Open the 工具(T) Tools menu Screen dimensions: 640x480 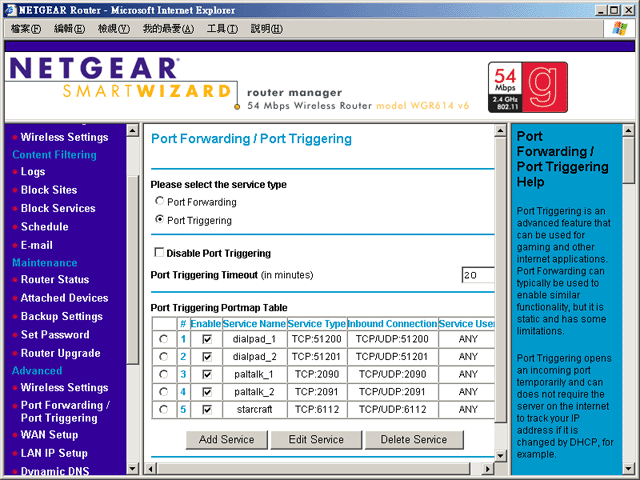[222, 29]
